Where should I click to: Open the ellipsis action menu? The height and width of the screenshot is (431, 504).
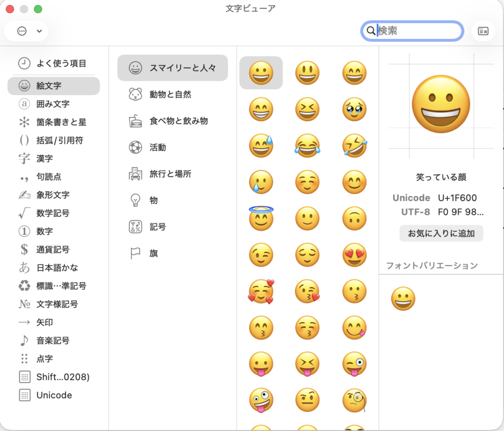click(21, 31)
